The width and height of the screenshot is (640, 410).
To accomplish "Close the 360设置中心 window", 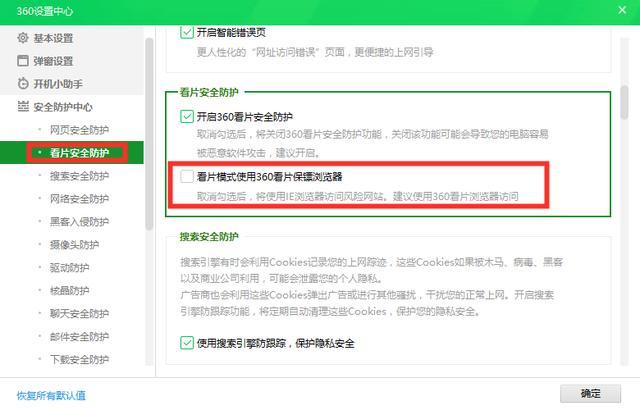I will [622, 10].
